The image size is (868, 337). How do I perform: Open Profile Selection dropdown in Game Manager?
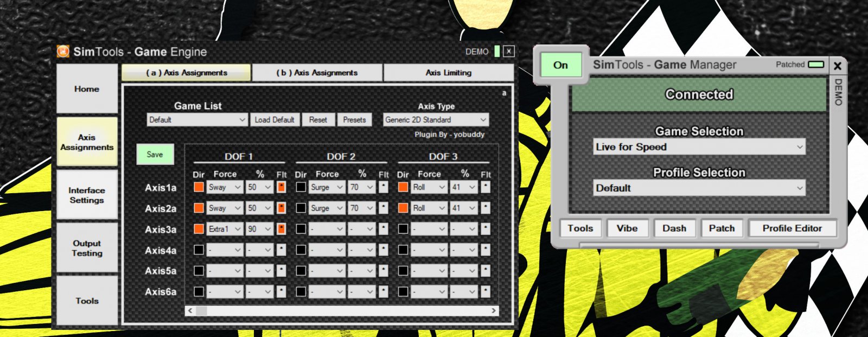[699, 188]
